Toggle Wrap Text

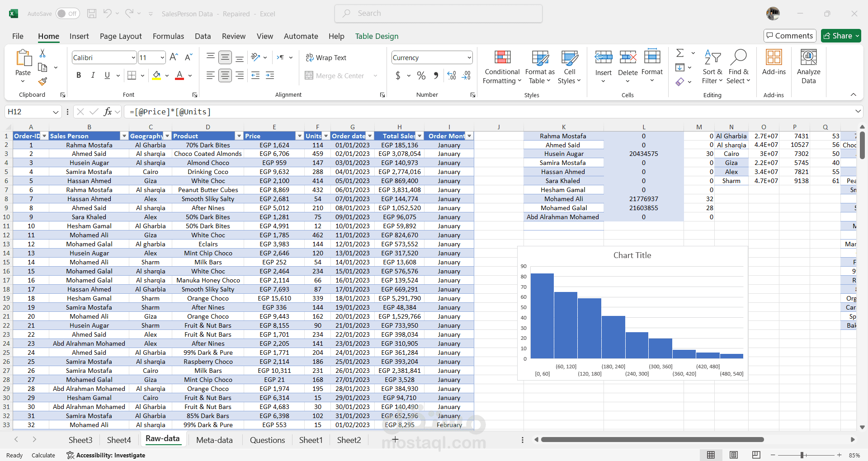326,57
